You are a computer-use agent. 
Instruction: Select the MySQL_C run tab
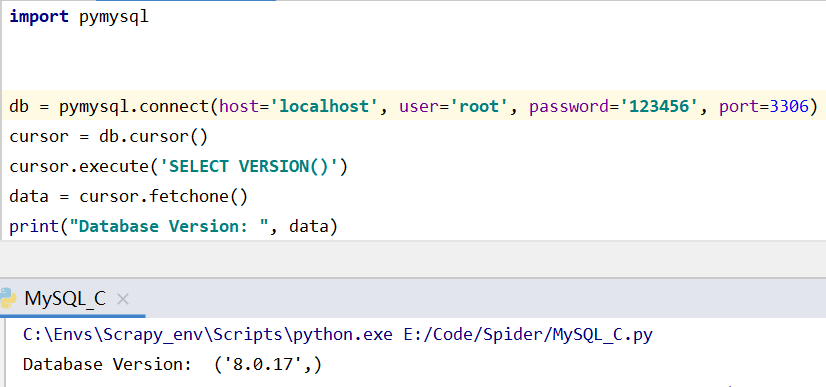point(65,299)
